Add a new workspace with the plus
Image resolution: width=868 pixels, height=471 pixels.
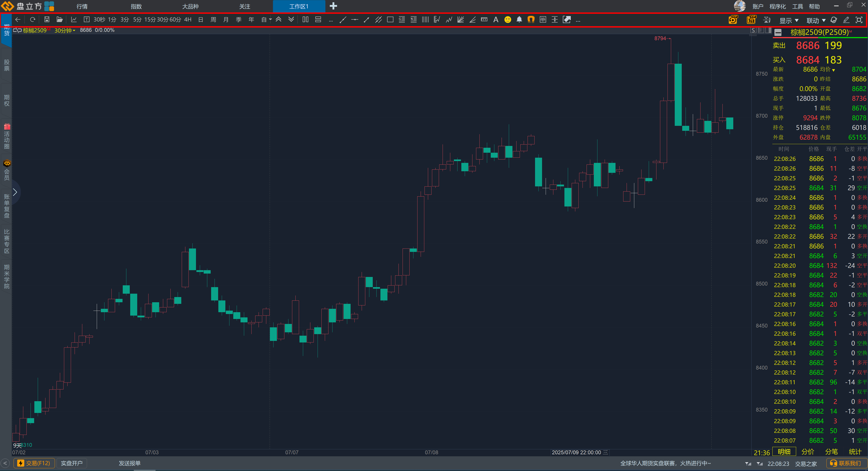[x=333, y=6]
